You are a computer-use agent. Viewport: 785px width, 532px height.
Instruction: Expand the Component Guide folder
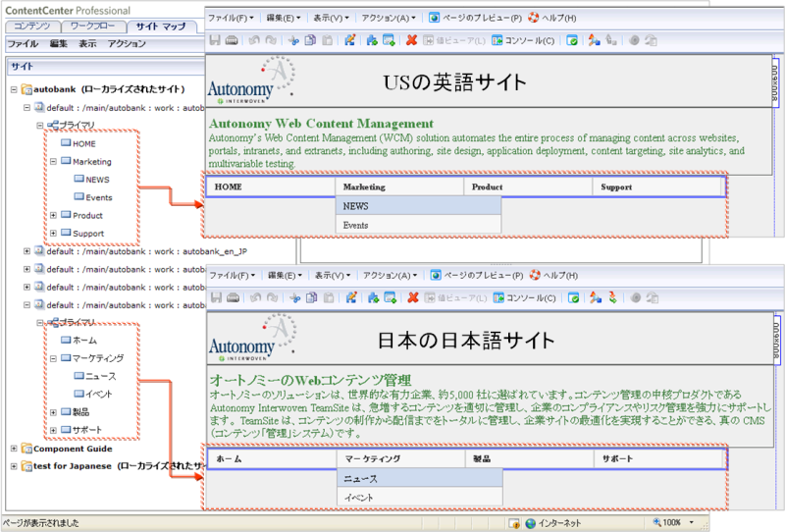13,448
